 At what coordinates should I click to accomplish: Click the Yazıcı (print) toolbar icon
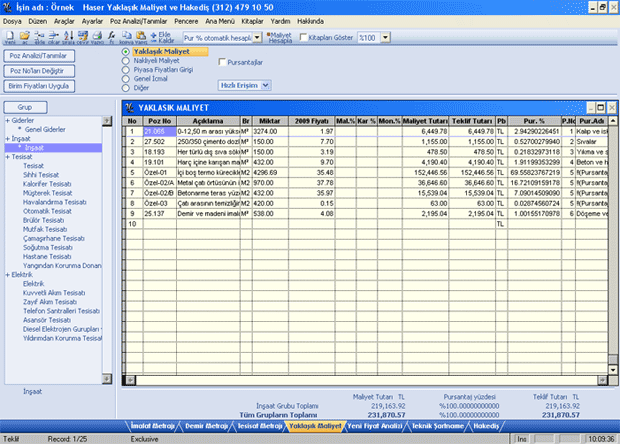(96, 36)
